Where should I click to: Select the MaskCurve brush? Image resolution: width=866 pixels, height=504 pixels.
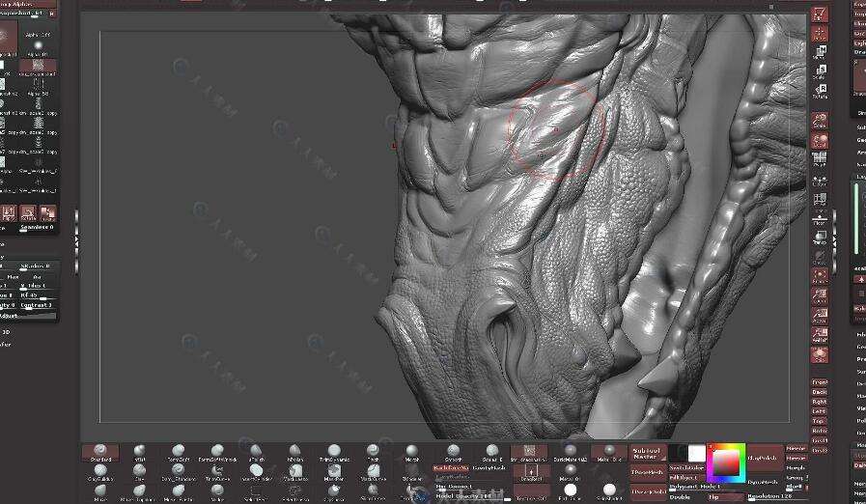(x=373, y=473)
